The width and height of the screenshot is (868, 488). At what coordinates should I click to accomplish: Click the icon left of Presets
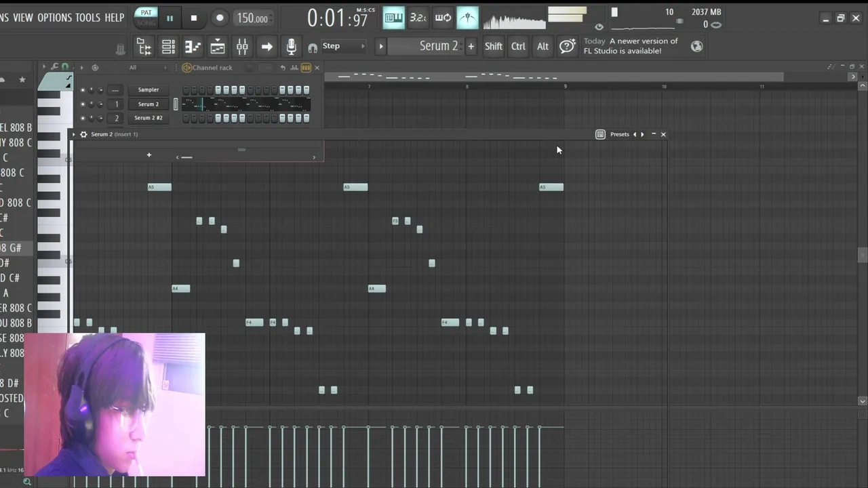[x=600, y=134]
